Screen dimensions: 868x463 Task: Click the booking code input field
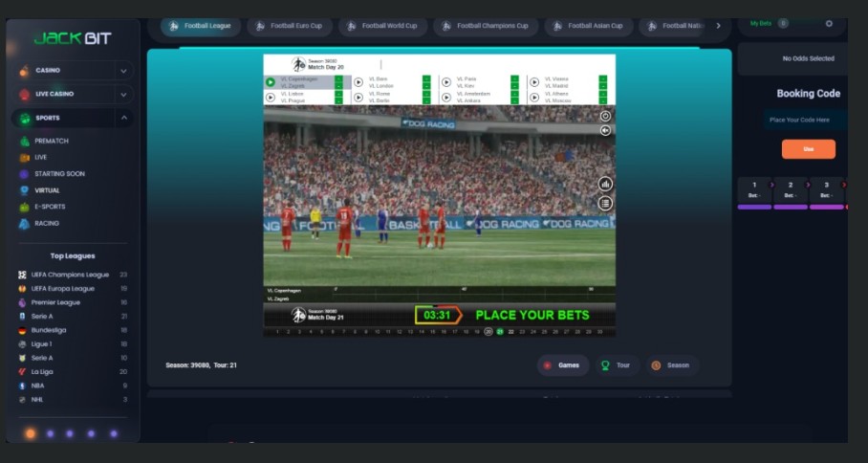click(807, 120)
